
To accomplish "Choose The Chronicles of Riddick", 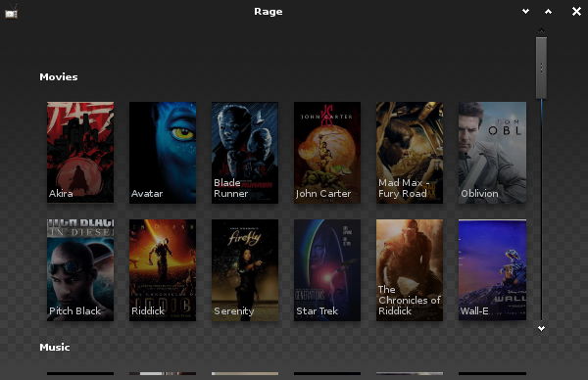I will (410, 270).
